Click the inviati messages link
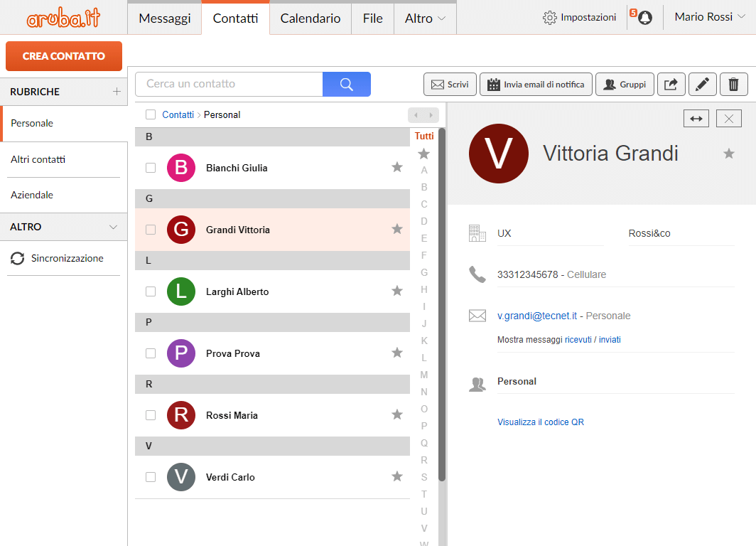The height and width of the screenshot is (546, 756). (610, 340)
